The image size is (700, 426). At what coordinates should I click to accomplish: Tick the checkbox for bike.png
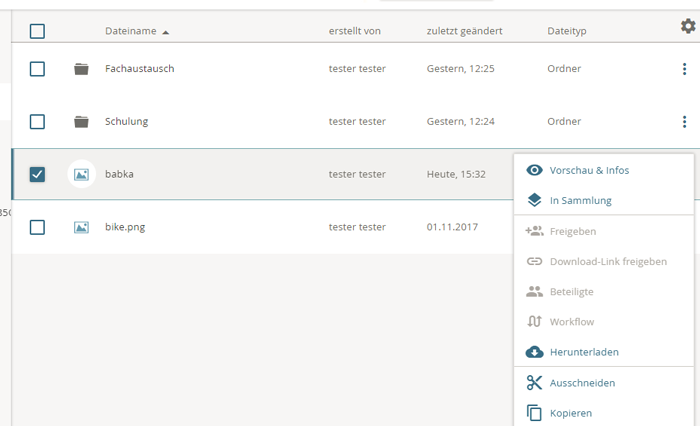click(37, 227)
